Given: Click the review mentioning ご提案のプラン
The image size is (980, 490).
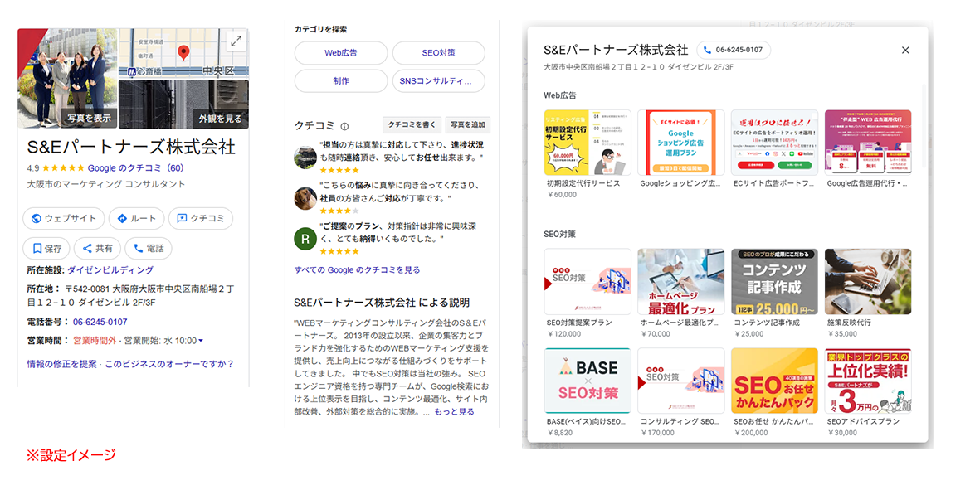Looking at the screenshot, I should click(x=398, y=232).
